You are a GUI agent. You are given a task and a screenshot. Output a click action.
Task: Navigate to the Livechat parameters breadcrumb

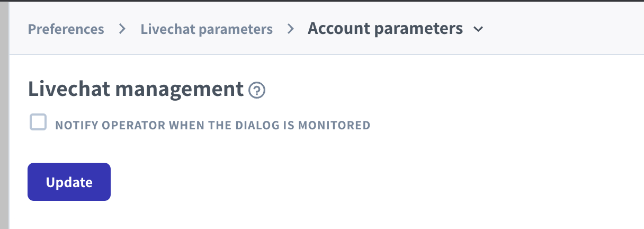point(207,29)
